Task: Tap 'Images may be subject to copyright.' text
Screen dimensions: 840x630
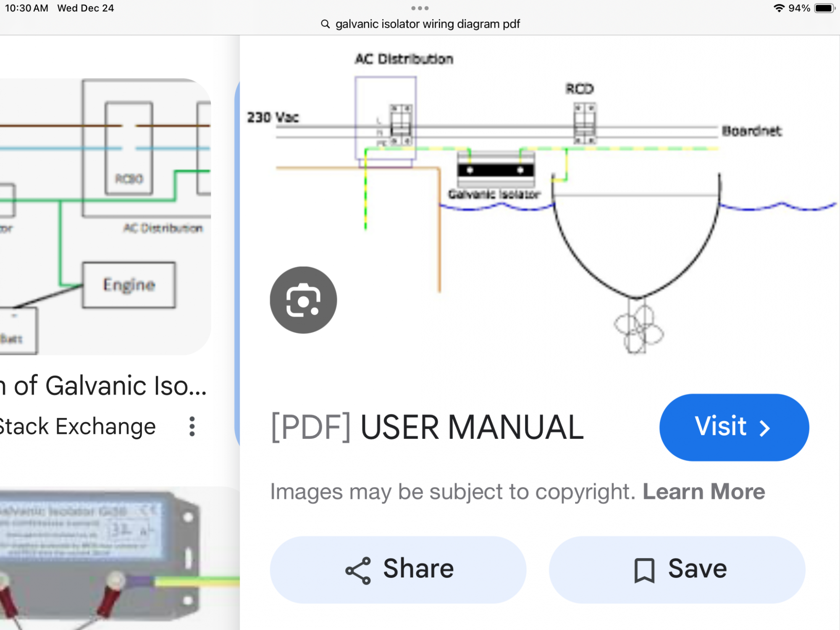Action: [x=453, y=491]
